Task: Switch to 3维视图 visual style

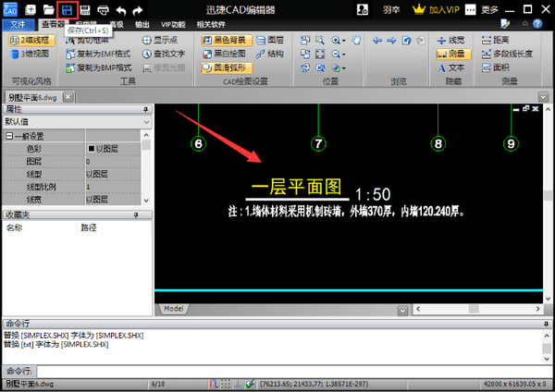Action: [31, 54]
